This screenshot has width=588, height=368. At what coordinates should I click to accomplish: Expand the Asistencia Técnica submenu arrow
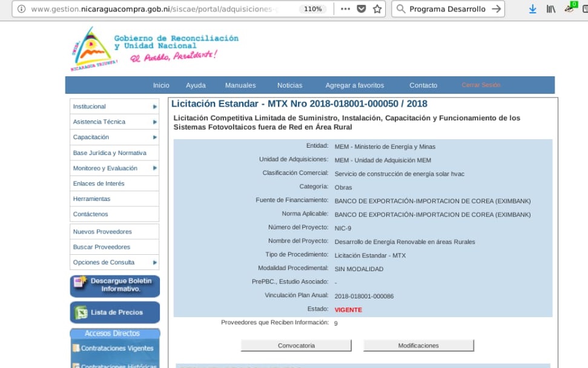point(154,122)
